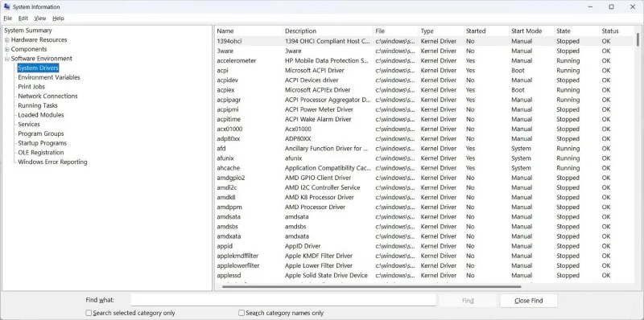Open Running Tasks category

click(38, 105)
